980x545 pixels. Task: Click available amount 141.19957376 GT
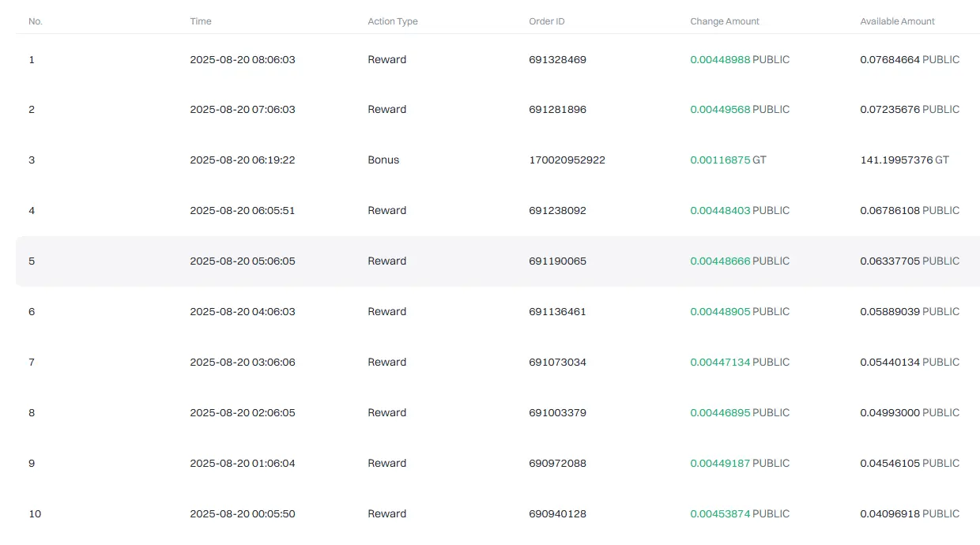[x=904, y=160]
